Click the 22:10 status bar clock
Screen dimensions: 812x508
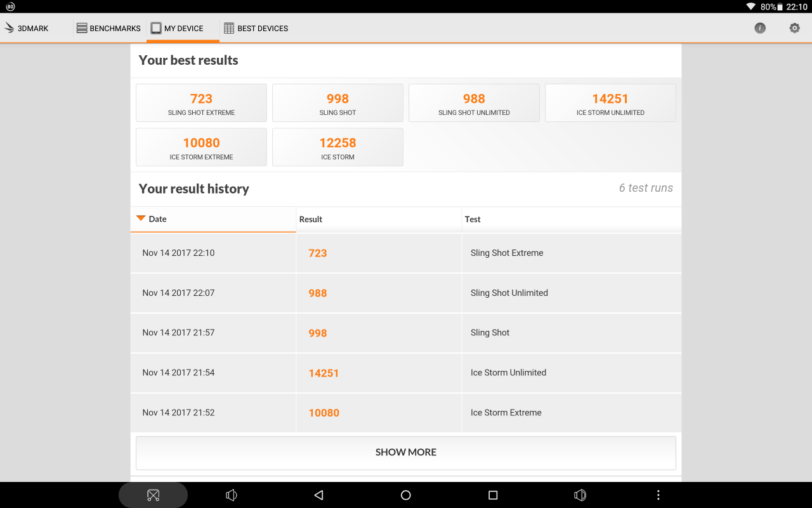pyautogui.click(x=797, y=6)
